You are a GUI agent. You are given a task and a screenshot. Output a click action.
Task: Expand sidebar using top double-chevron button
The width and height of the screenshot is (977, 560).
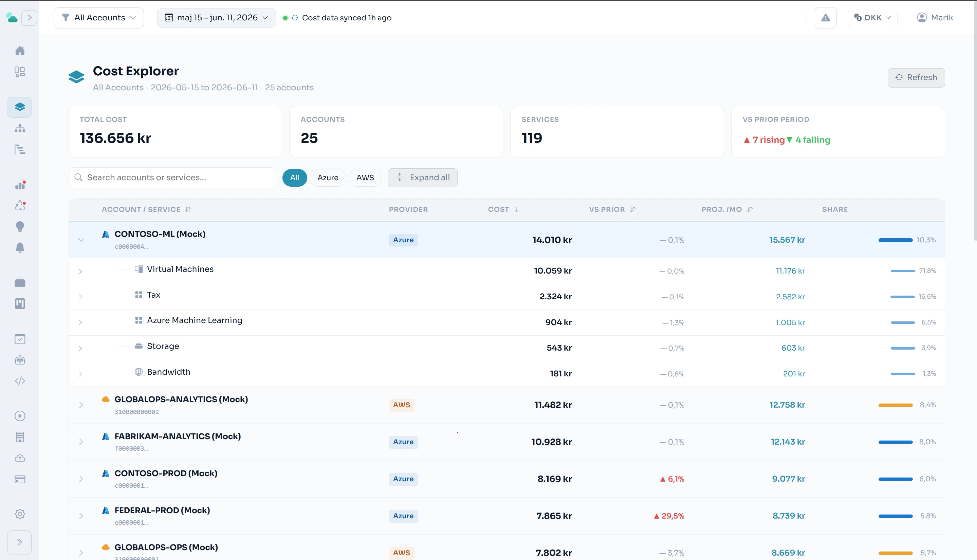pyautogui.click(x=29, y=18)
